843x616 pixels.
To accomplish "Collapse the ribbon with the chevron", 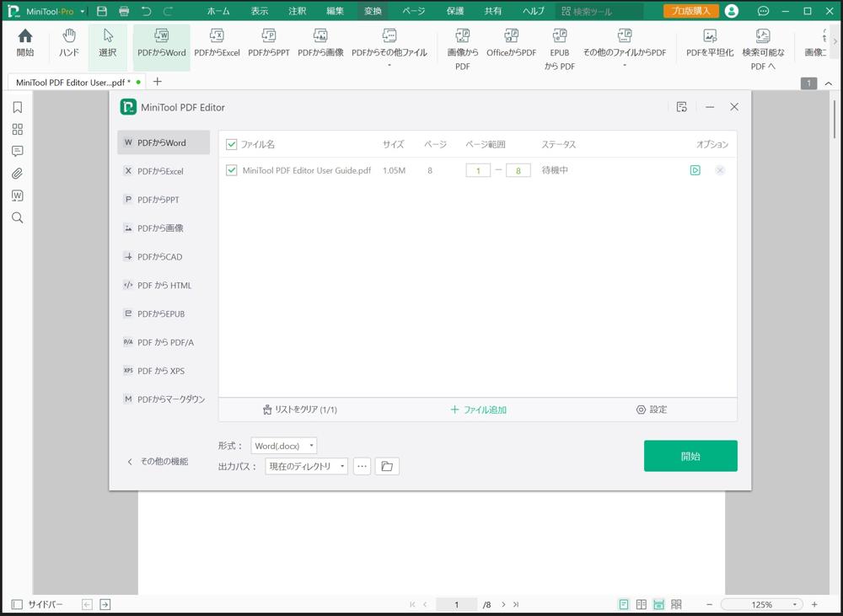I will pos(829,83).
